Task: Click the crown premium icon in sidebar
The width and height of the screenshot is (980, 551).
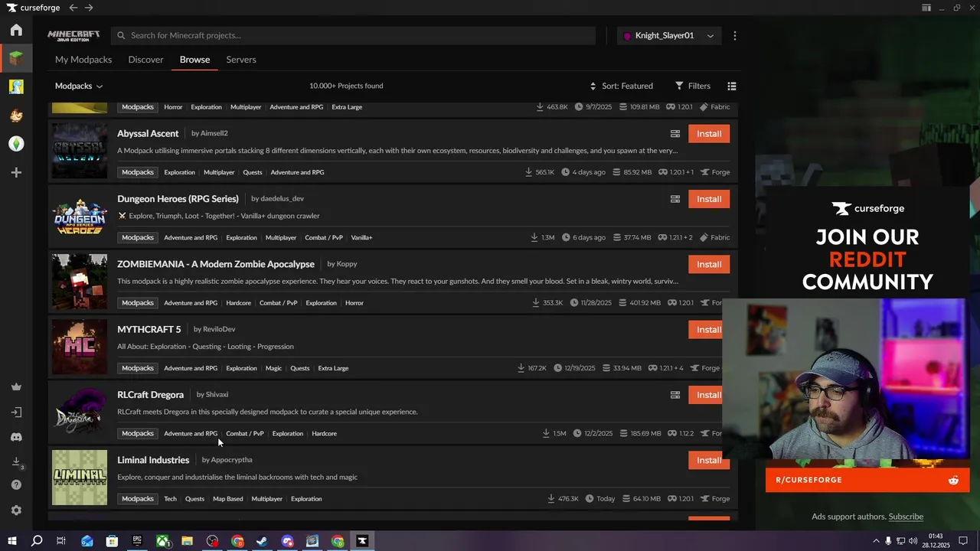Action: (x=16, y=386)
